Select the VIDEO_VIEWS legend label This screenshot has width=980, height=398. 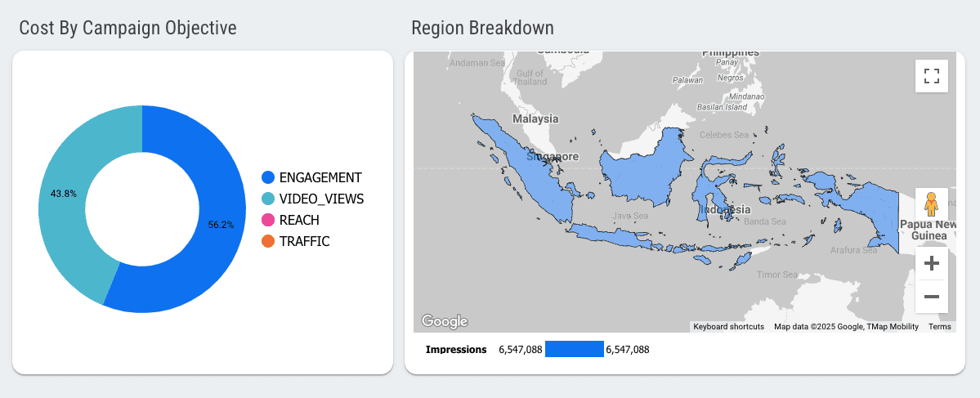(321, 199)
